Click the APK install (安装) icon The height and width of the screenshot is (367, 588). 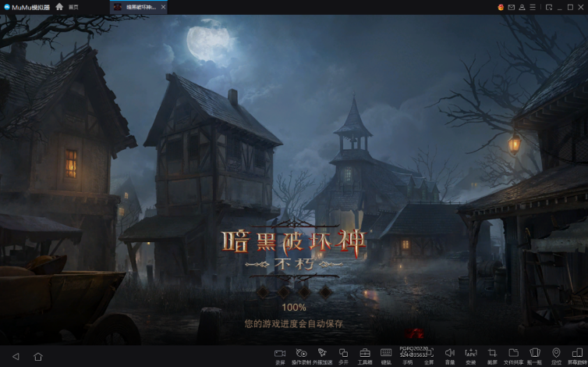click(x=471, y=354)
